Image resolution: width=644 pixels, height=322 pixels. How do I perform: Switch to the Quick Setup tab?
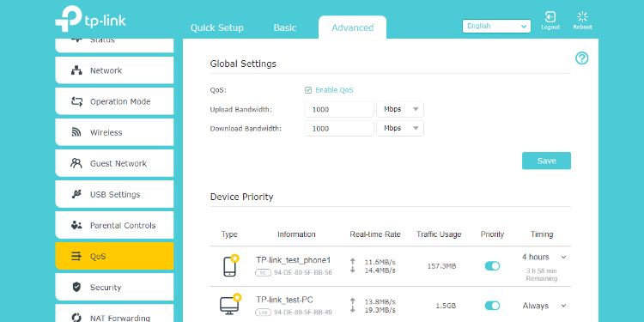(x=217, y=28)
